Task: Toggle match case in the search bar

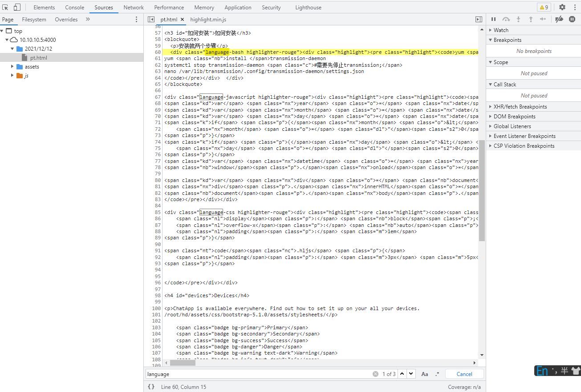Action: 425,374
